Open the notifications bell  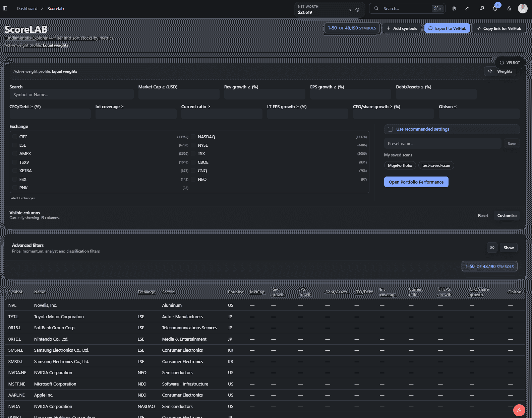click(x=495, y=8)
